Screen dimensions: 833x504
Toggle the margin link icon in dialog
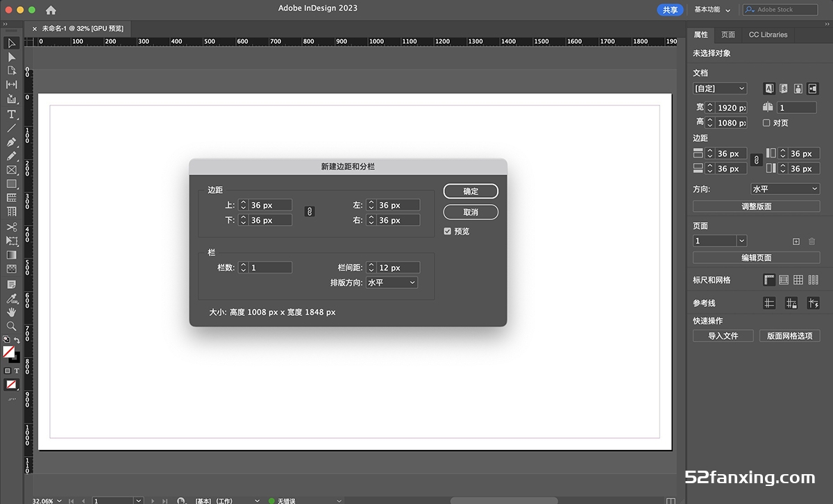click(x=310, y=212)
